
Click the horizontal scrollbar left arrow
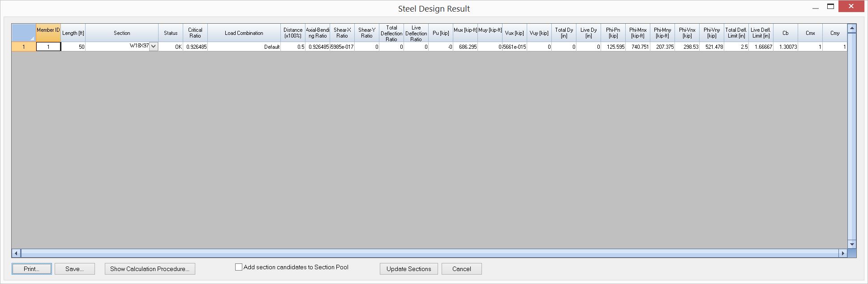[16, 253]
